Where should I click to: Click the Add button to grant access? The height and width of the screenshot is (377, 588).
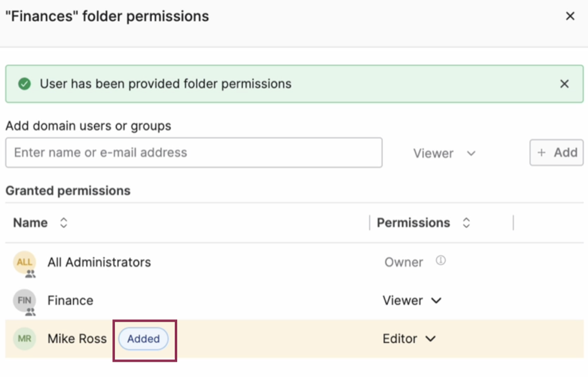(x=556, y=152)
